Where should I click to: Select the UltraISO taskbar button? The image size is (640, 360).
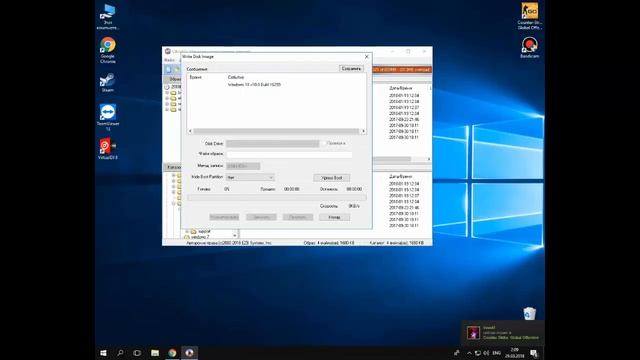click(x=189, y=353)
